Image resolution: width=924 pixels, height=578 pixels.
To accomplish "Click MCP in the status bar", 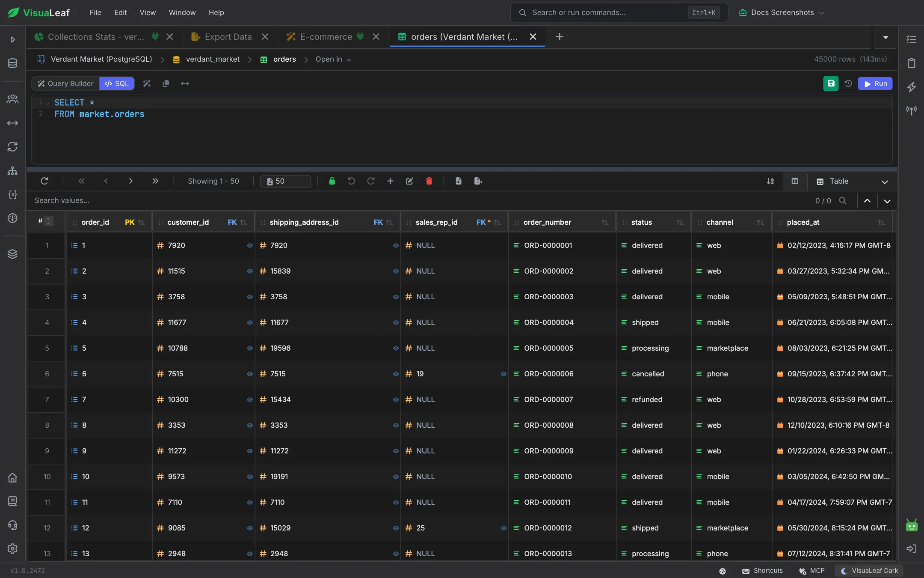I will pyautogui.click(x=811, y=571).
